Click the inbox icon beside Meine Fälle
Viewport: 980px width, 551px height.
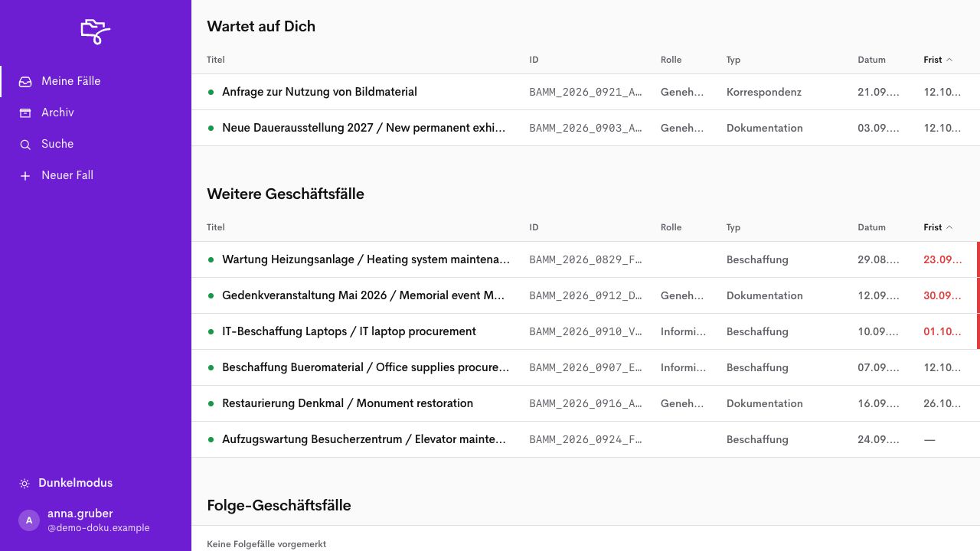point(25,81)
